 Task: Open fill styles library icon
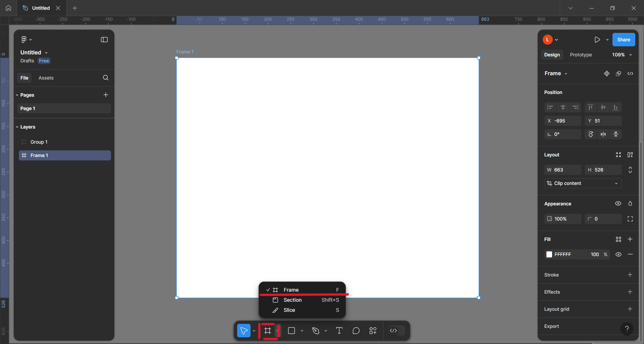click(x=619, y=239)
